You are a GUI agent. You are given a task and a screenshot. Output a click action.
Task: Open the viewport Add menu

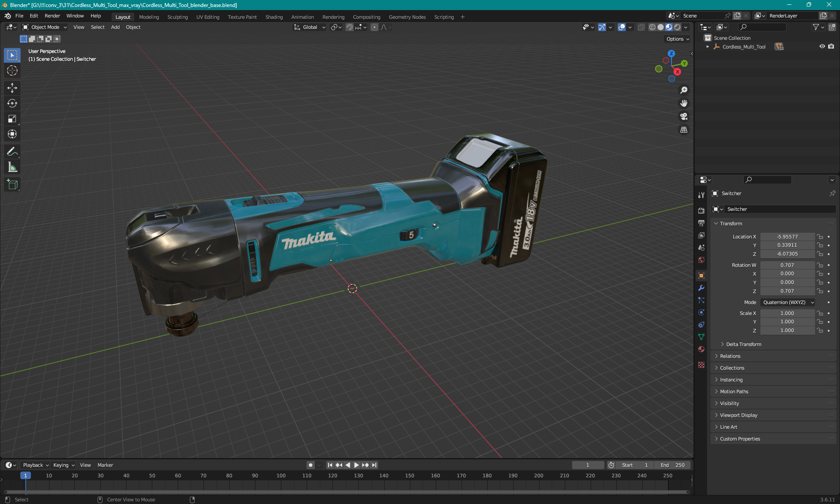click(115, 27)
